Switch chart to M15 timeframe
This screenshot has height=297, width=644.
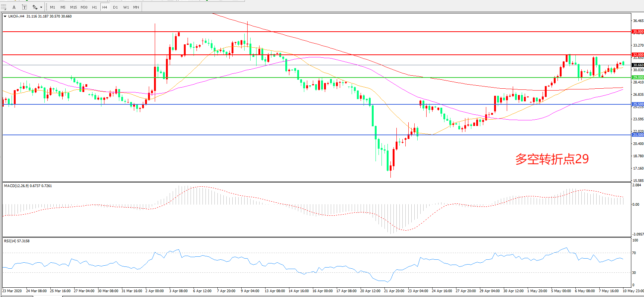(73, 7)
